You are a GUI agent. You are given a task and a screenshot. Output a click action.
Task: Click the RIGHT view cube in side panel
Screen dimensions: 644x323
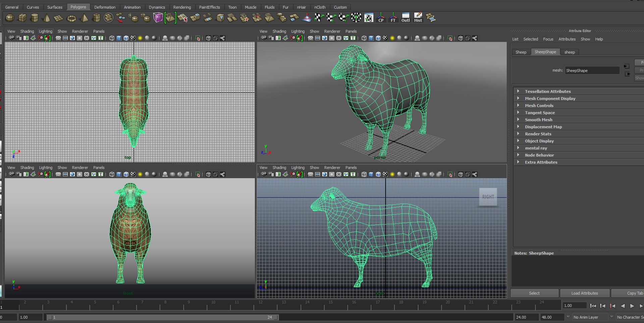point(488,197)
